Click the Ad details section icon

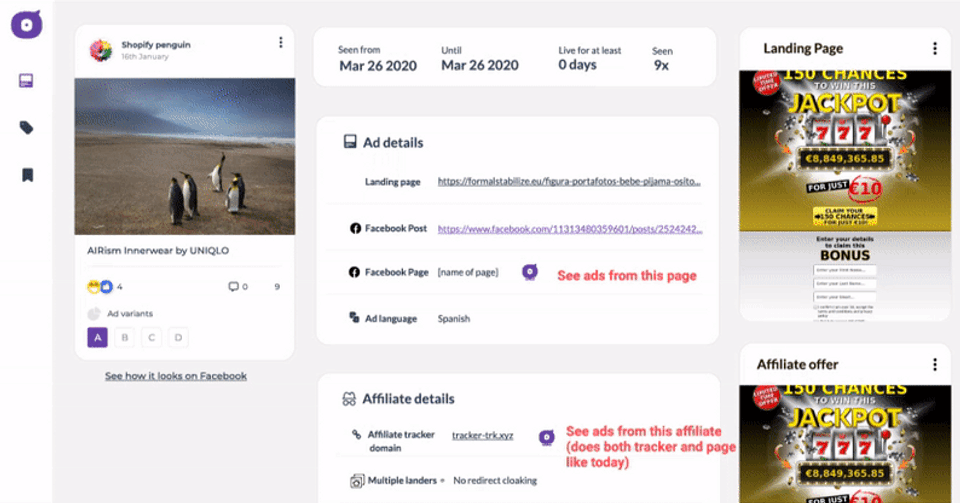click(x=350, y=142)
